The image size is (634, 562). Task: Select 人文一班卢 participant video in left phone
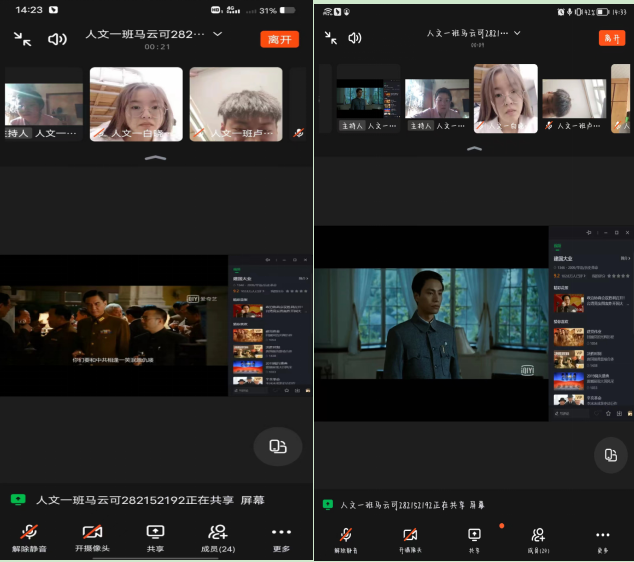[236, 104]
